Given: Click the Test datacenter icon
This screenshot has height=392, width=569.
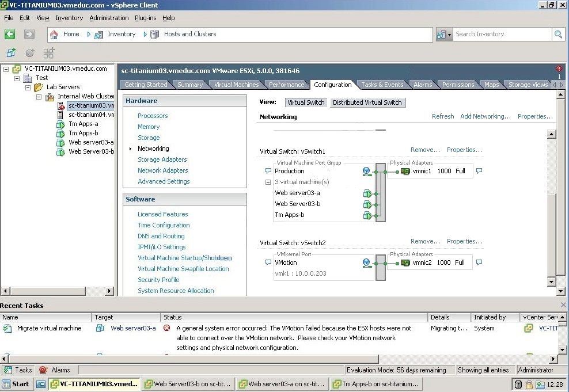Looking at the screenshot, I should pos(28,78).
